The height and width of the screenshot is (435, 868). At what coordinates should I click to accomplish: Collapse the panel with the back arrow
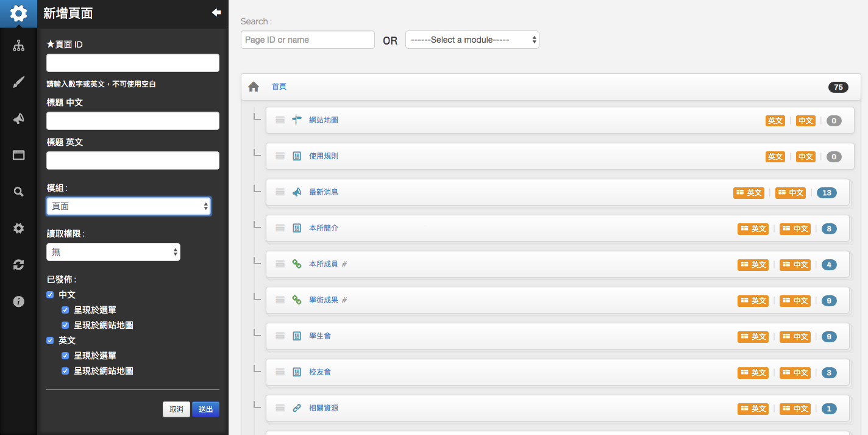216,13
